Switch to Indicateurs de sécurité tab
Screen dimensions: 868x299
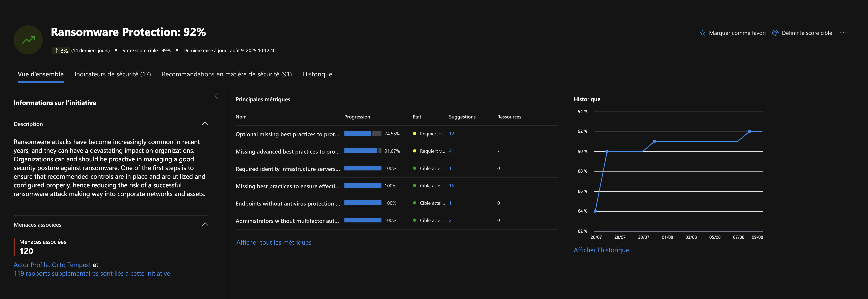[113, 74]
